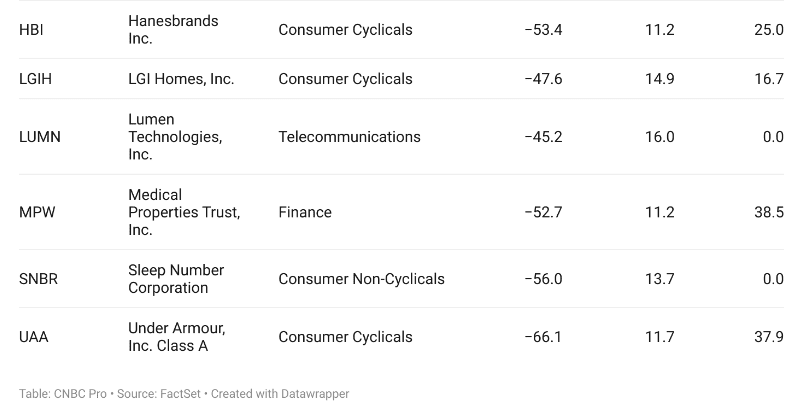Click the LUMN ticker symbol

(x=40, y=137)
